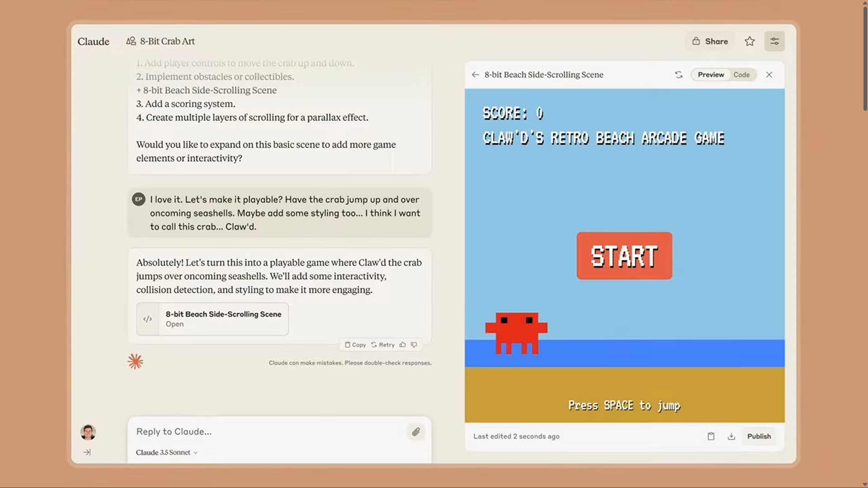Click the Publish button
The image size is (868, 488).
coord(759,436)
